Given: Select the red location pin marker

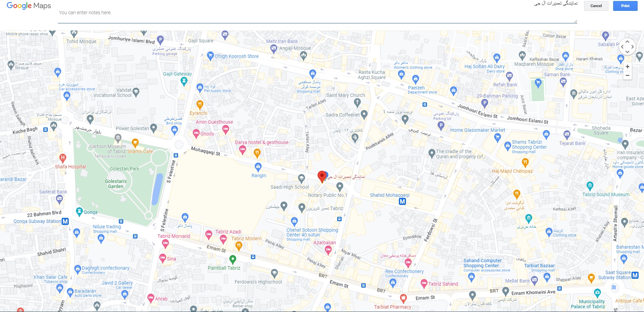Looking at the screenshot, I should (322, 176).
